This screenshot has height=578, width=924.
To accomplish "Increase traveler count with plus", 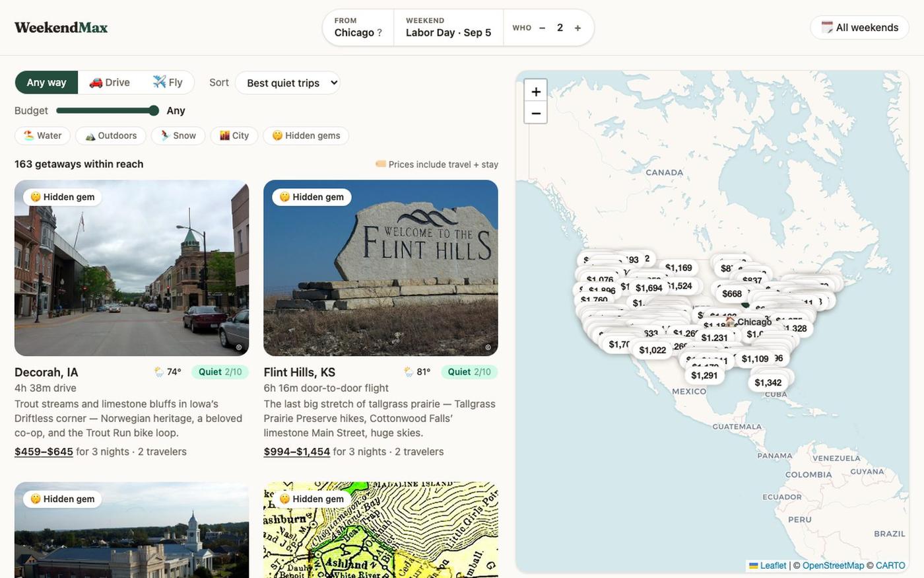I will [577, 28].
